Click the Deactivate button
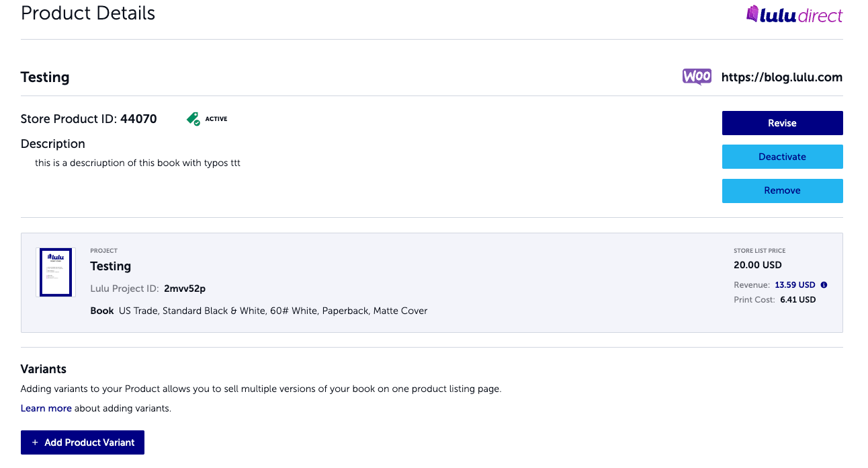This screenshot has width=868, height=468. pyautogui.click(x=782, y=156)
